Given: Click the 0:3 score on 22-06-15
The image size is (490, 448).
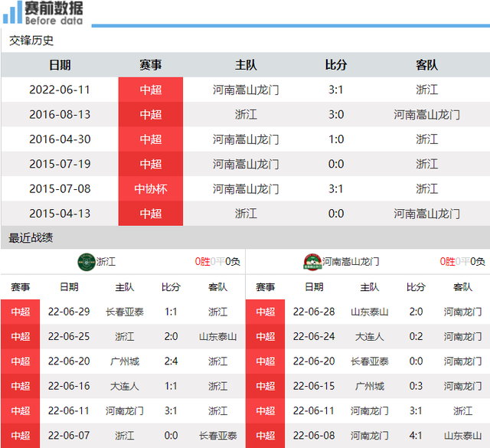Looking at the screenshot, I should tap(416, 386).
